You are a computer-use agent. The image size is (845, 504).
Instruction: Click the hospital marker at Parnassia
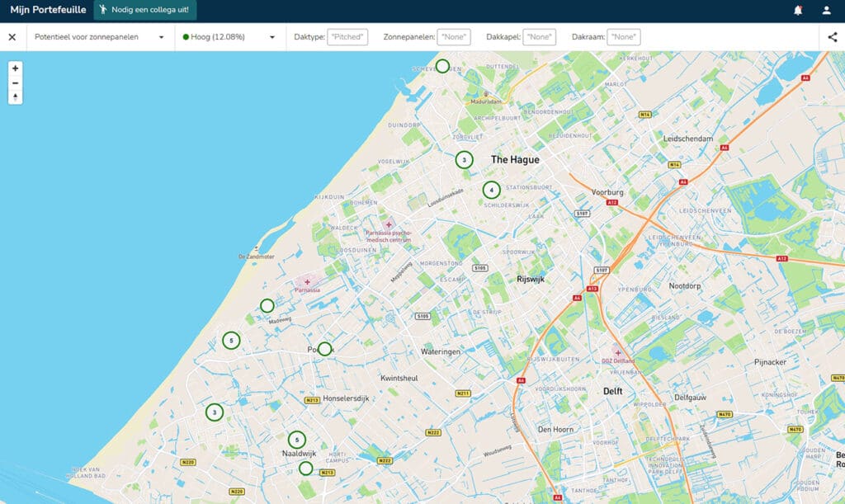307,282
